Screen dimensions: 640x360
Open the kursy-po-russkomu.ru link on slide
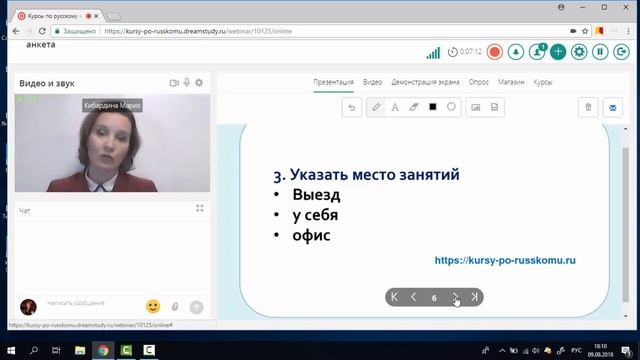(x=505, y=260)
